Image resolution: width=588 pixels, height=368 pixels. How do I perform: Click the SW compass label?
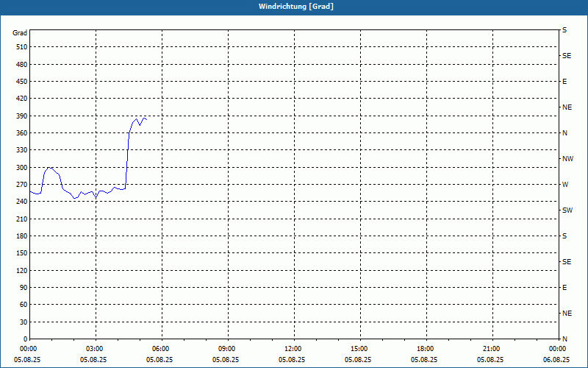coord(567,210)
